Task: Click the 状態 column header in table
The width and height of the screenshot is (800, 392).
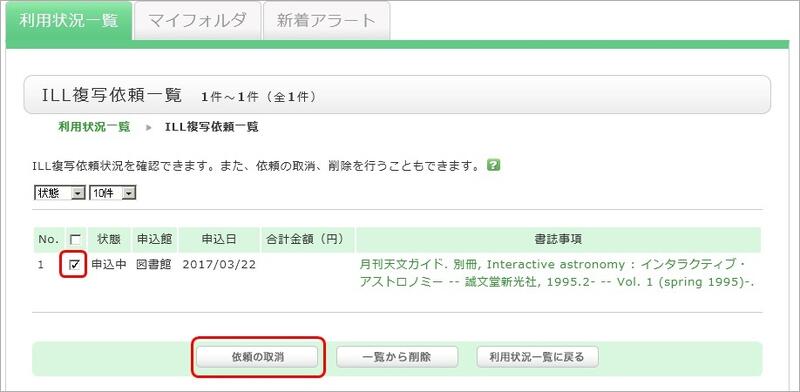Action: [109, 239]
